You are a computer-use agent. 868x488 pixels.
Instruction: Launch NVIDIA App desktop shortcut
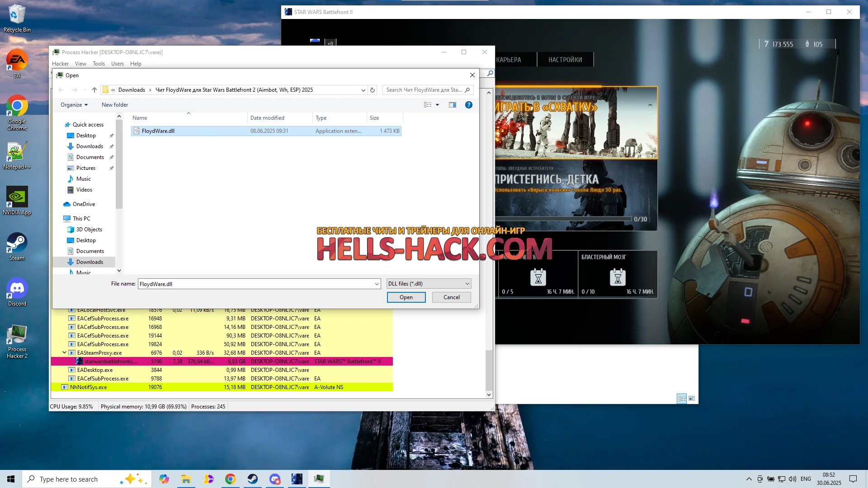(x=17, y=201)
